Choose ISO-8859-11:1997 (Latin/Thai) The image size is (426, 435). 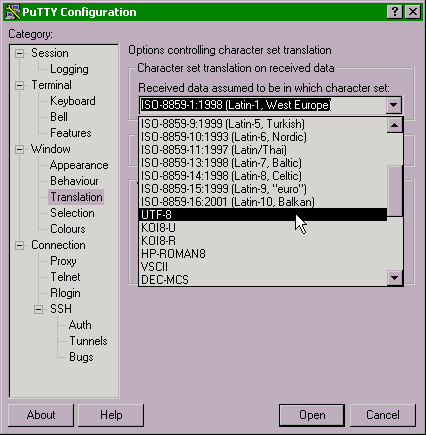263,150
